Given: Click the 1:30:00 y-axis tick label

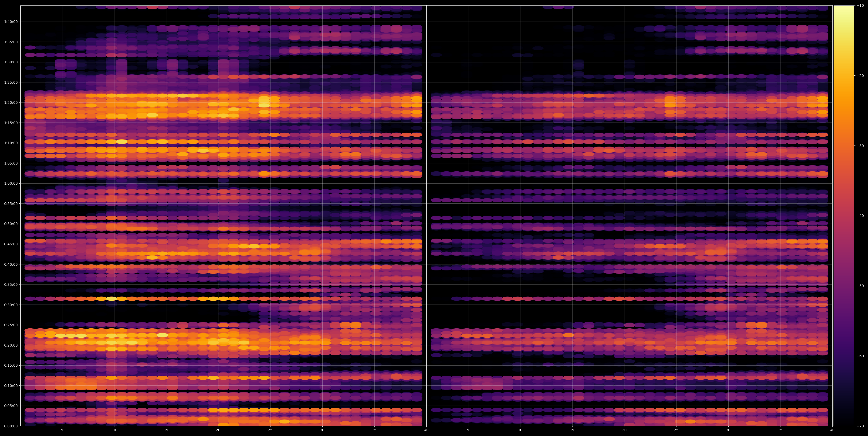Looking at the screenshot, I should [x=11, y=62].
